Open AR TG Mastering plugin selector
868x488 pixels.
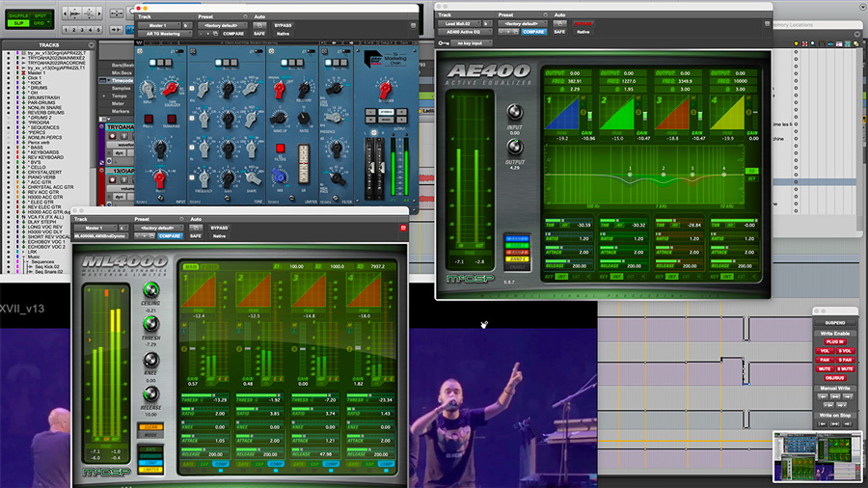click(164, 34)
